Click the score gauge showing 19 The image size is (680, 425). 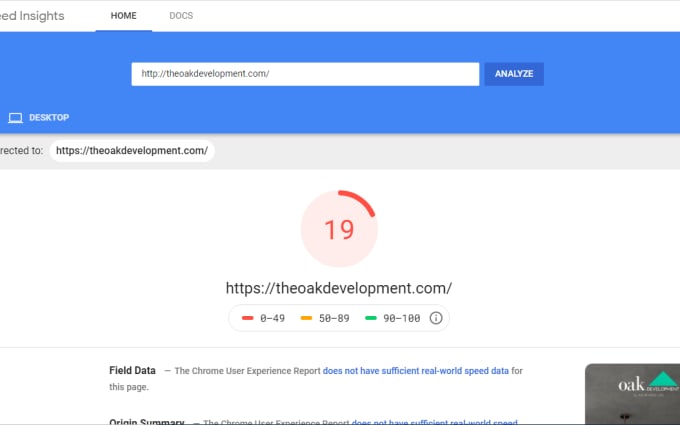(x=339, y=229)
